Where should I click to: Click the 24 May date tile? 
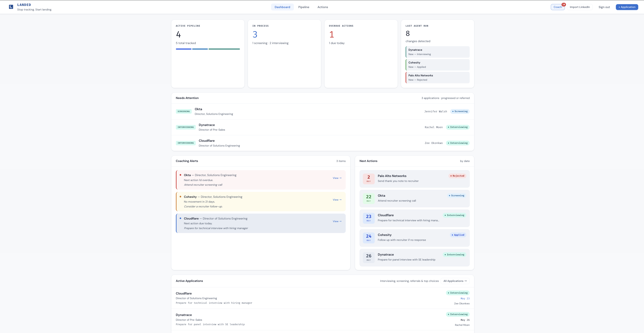(x=369, y=238)
